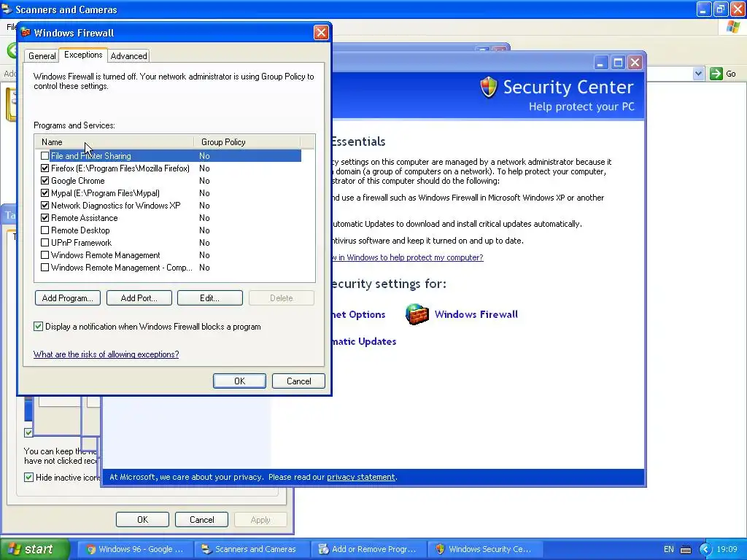Select the Remote Desktop row text

click(80, 230)
